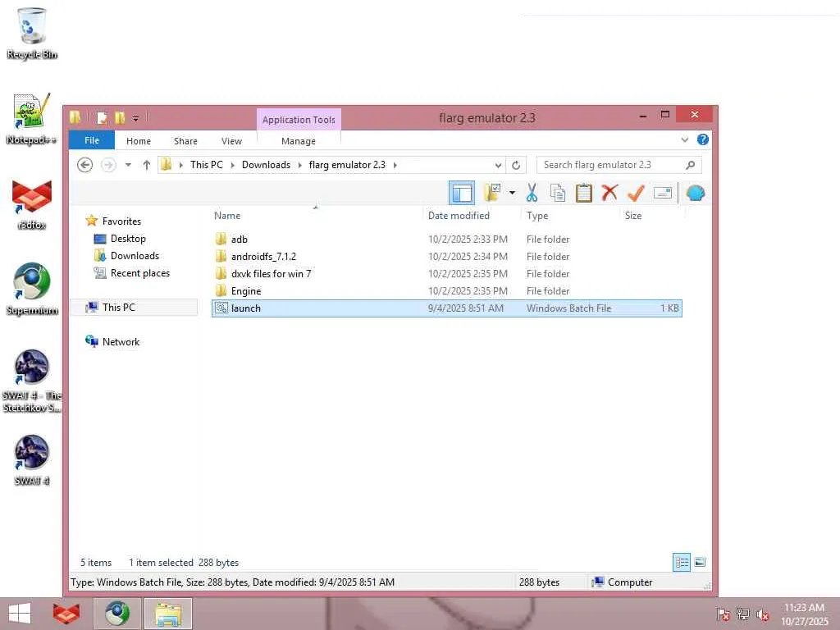Select Desktop in navigation pane
The height and width of the screenshot is (630, 840).
click(x=128, y=239)
